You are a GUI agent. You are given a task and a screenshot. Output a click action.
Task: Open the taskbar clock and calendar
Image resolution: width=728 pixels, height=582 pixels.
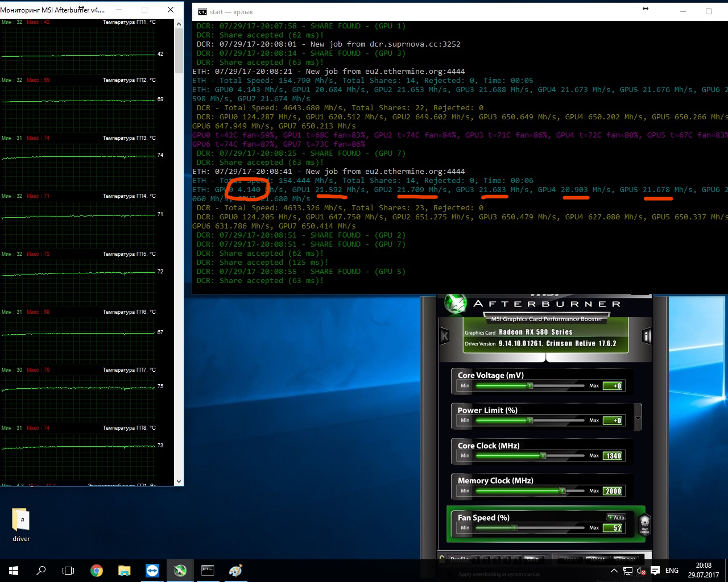click(704, 571)
